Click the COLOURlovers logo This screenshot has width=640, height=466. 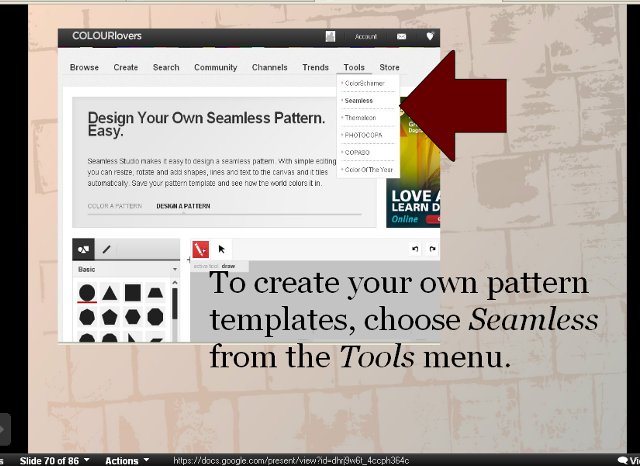(107, 36)
